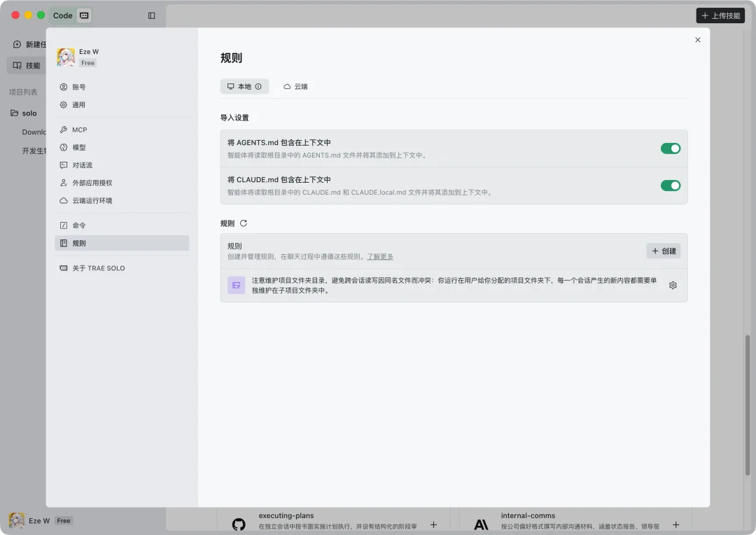Viewport: 756px width, 535px height.
Task: Click the AI icon on internal-comms card
Action: (x=480, y=524)
